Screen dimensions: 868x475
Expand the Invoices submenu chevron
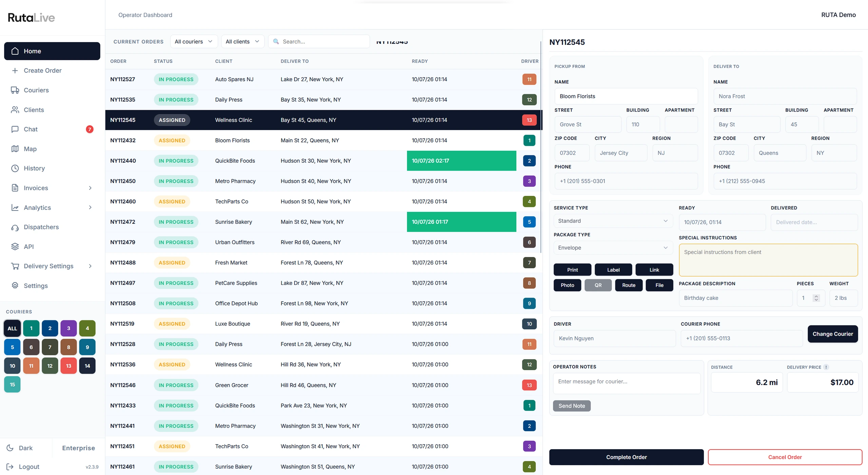pyautogui.click(x=90, y=188)
